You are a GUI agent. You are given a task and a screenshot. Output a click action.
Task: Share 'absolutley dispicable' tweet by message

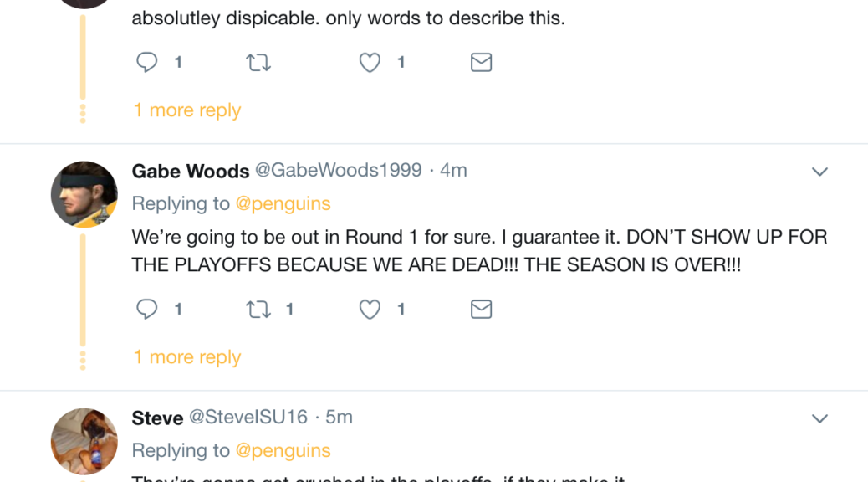[481, 63]
